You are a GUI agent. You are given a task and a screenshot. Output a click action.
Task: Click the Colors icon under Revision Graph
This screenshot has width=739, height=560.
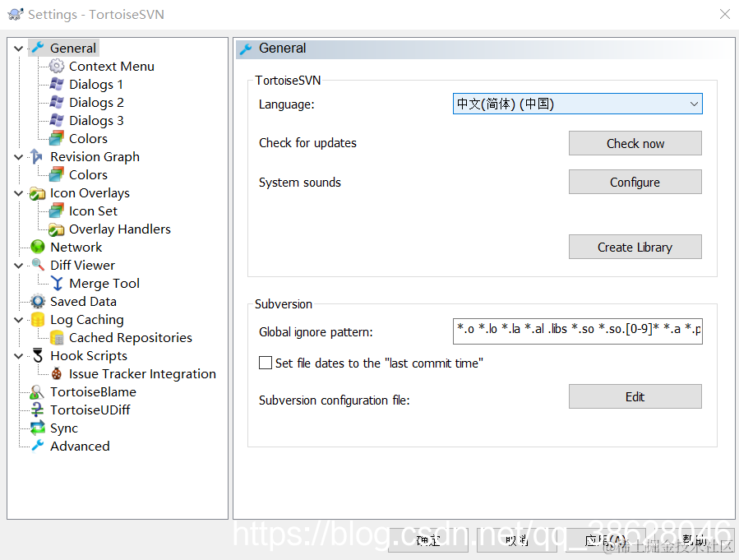coord(57,175)
